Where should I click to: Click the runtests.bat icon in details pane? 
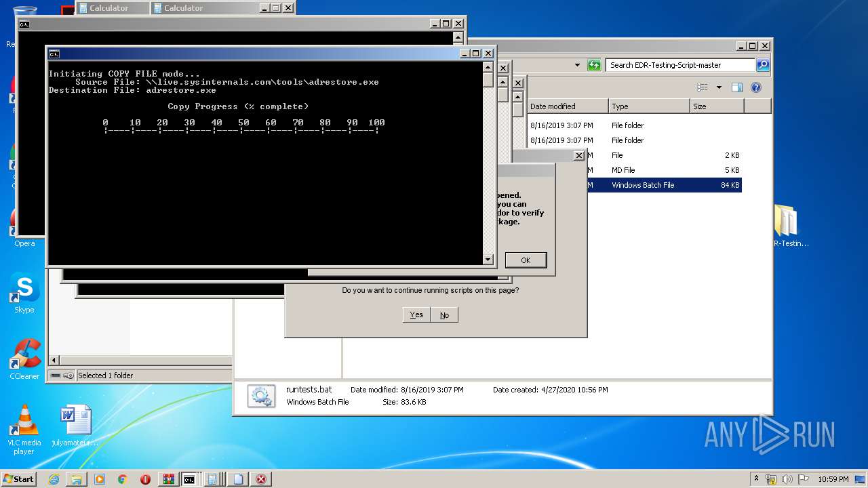pyautogui.click(x=261, y=396)
